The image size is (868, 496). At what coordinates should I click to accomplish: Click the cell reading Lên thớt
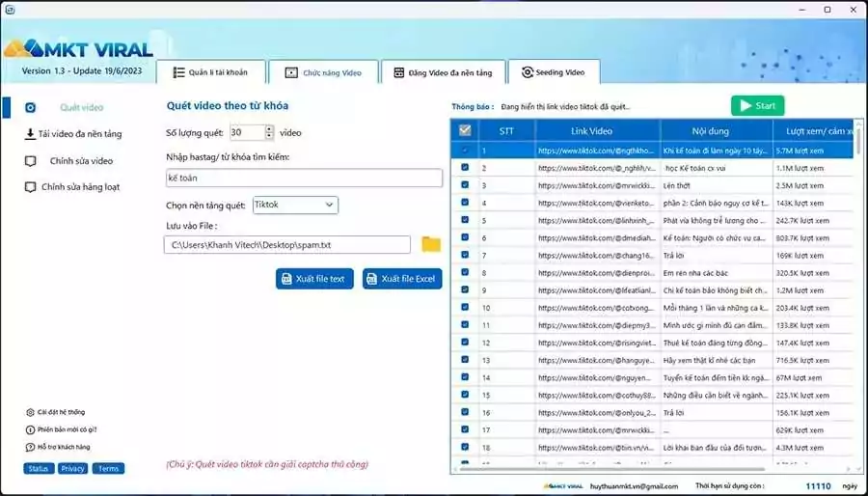click(717, 185)
